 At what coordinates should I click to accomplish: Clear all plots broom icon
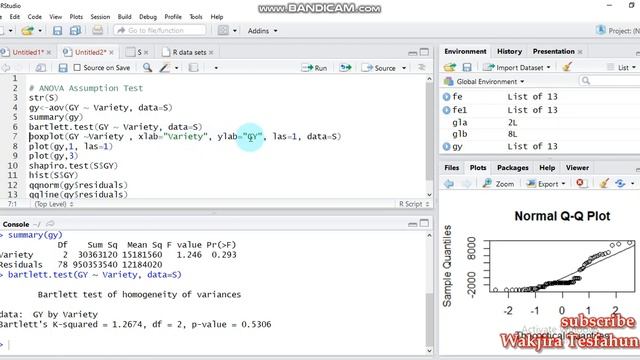(604, 184)
